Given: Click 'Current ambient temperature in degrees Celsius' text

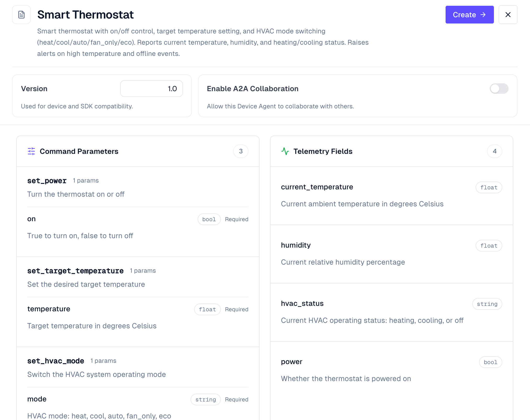Looking at the screenshot, I should click(x=362, y=204).
